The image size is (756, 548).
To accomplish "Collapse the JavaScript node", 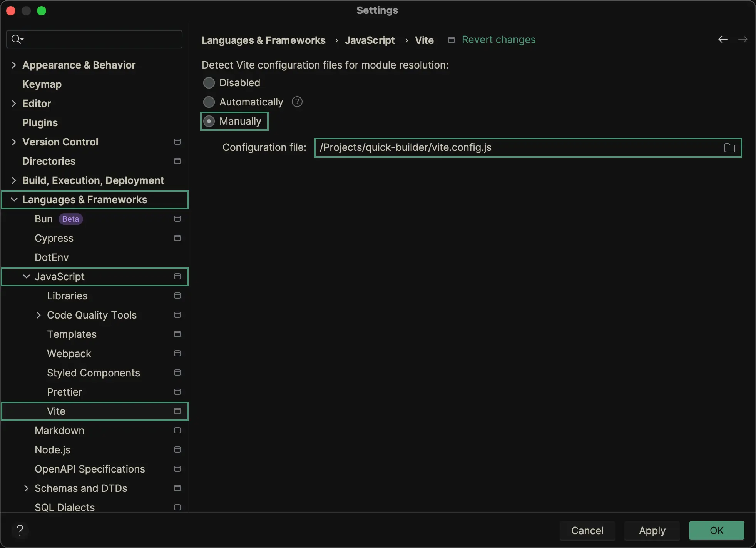I will click(26, 276).
